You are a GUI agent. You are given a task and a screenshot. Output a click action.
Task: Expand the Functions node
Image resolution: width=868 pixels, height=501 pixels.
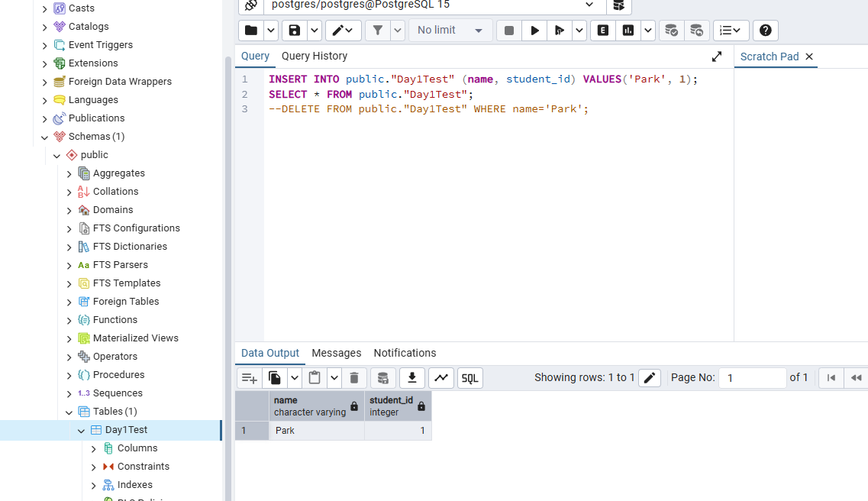pyautogui.click(x=69, y=321)
